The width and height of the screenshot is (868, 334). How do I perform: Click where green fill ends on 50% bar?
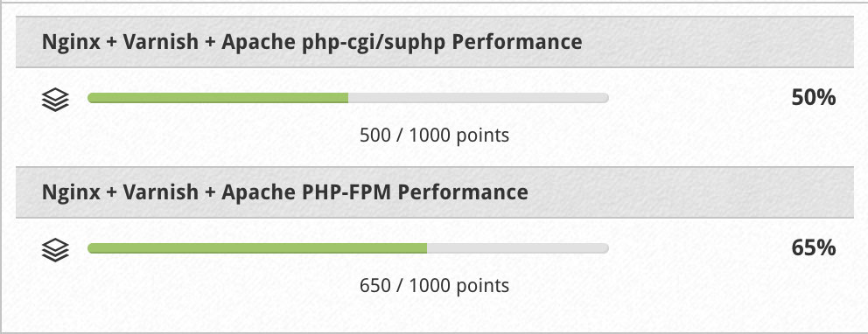click(x=348, y=99)
